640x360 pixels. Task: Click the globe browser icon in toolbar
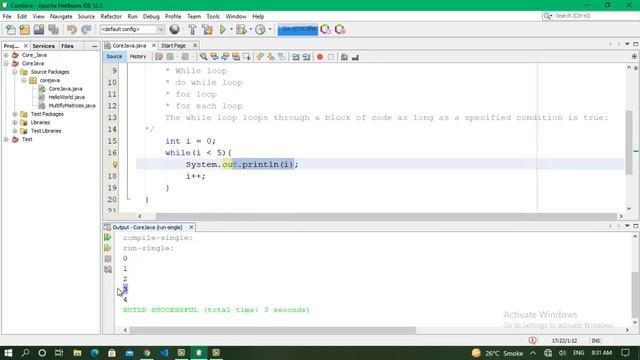[175, 29]
